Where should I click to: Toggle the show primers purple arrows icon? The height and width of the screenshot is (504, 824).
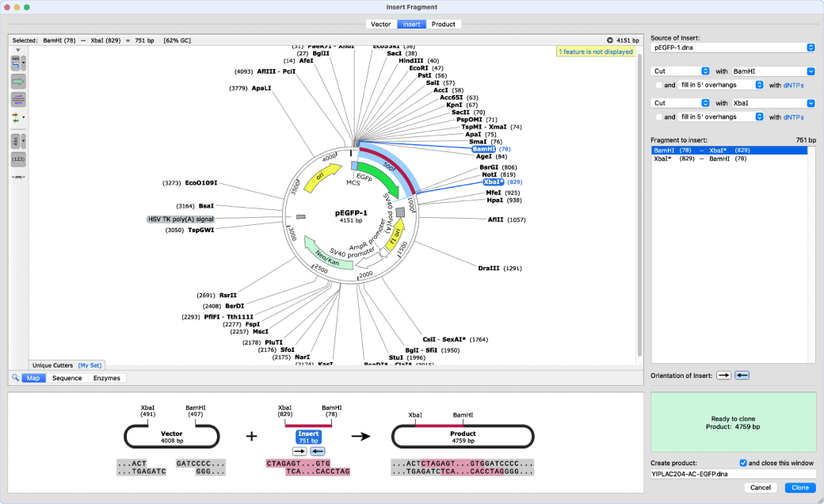click(18, 99)
